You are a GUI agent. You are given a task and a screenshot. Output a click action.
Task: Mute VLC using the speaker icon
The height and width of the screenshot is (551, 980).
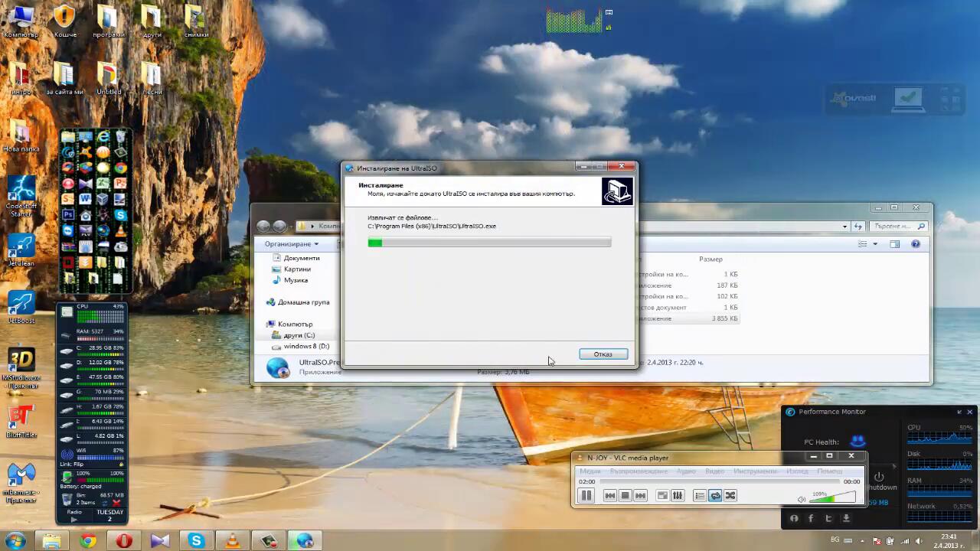(801, 499)
